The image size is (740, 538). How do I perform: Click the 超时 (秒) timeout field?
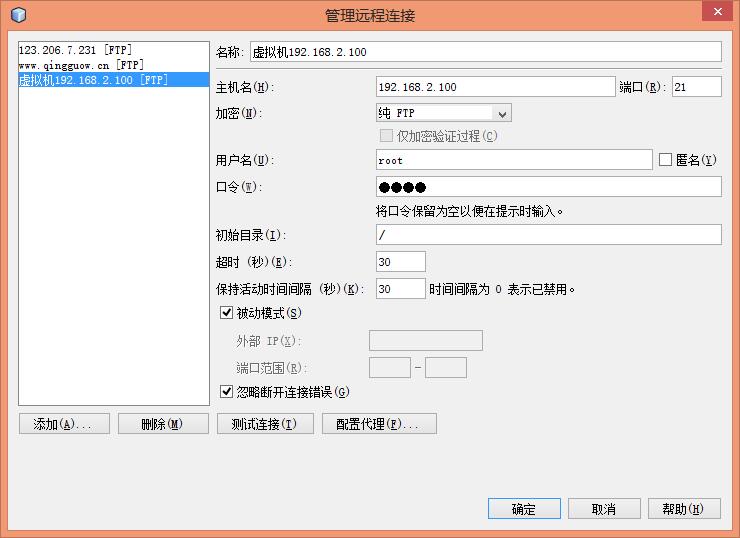pyautogui.click(x=401, y=261)
